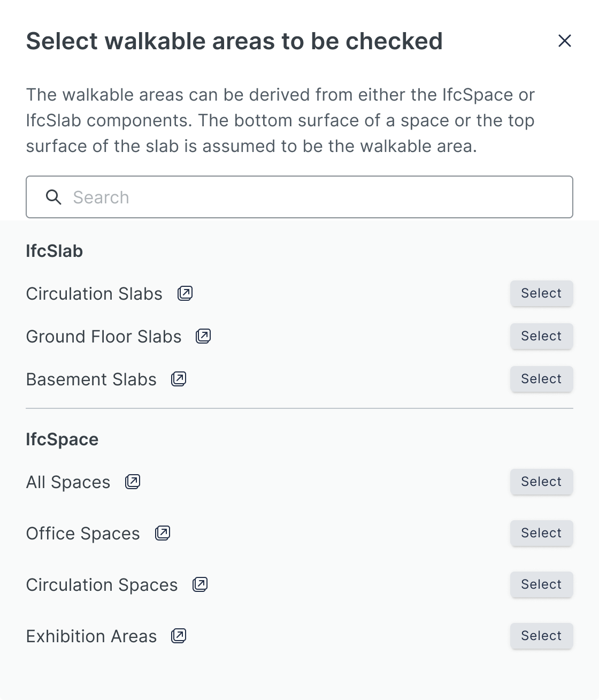Select the Office Spaces option
Viewport: 599px width, 700px height.
541,533
